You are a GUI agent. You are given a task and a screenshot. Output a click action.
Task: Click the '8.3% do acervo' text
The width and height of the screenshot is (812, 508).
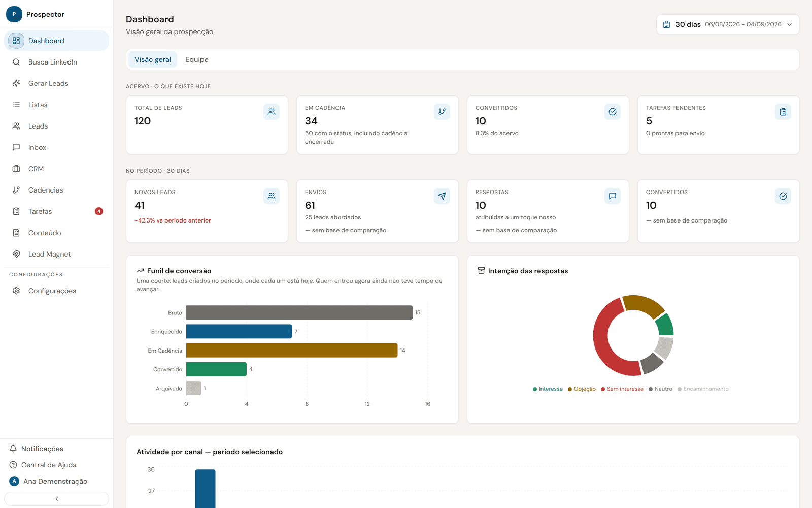(497, 133)
